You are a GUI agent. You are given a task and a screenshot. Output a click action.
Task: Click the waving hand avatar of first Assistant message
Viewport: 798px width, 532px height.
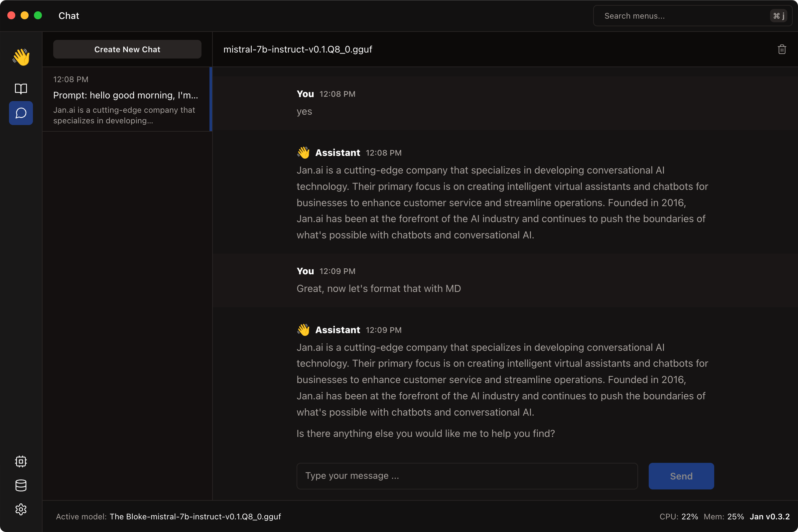click(x=303, y=153)
